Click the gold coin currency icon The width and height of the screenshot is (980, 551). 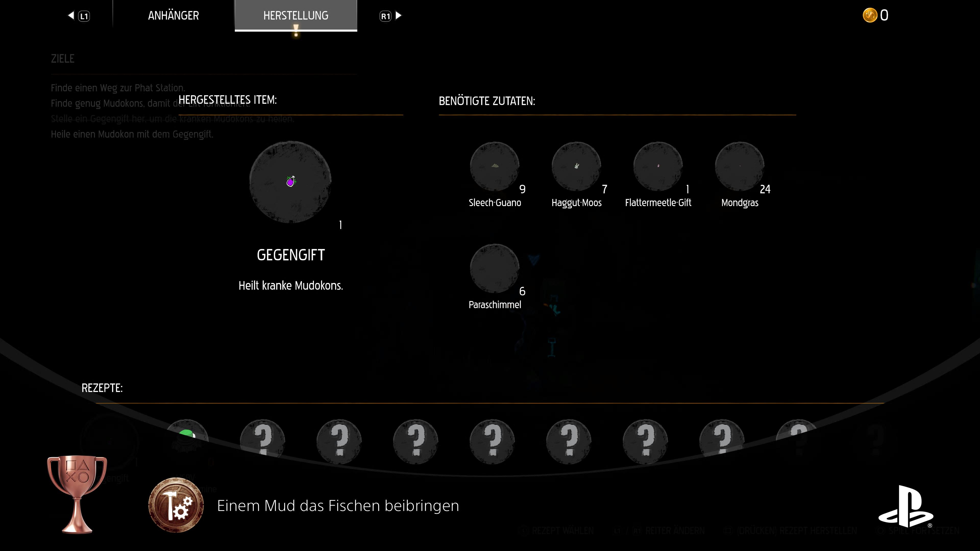870,15
